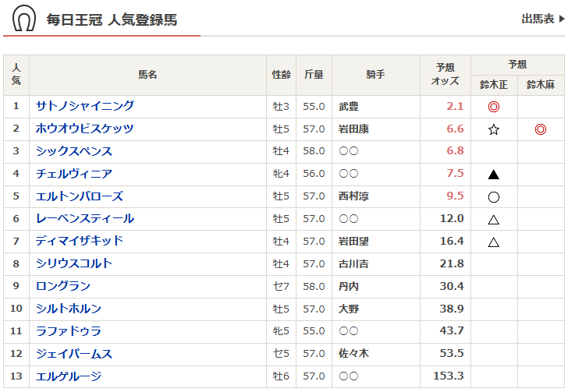Open the ジェイパームス horse link

click(74, 354)
